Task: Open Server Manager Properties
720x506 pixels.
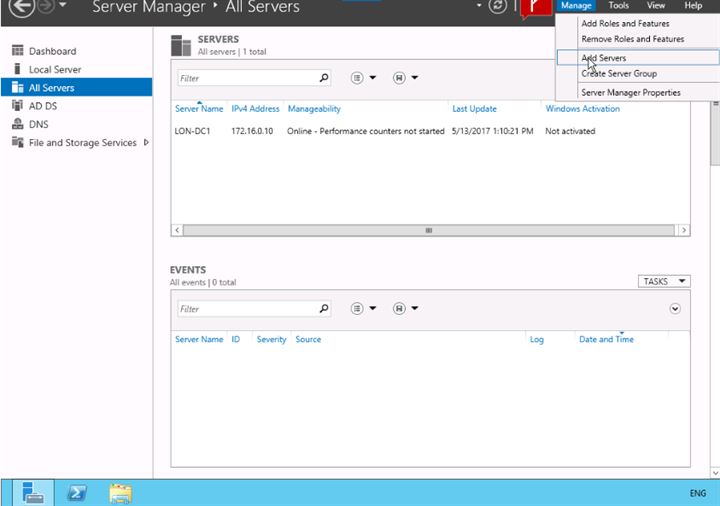Action: 630,92
